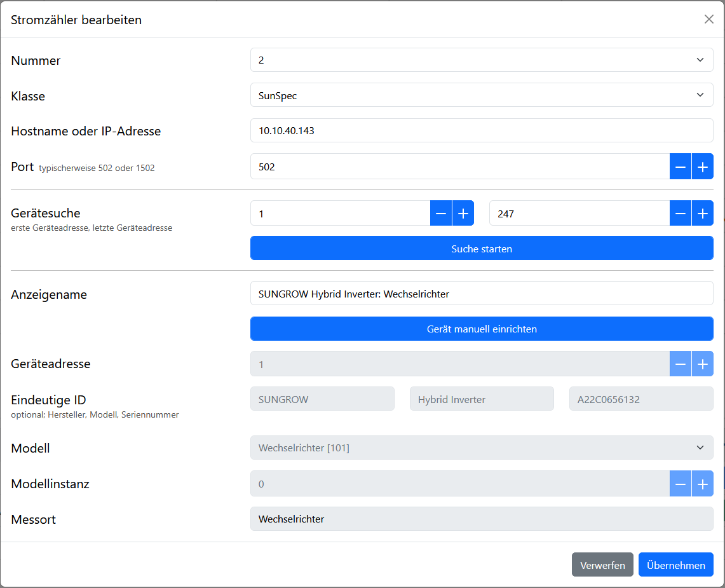725x588 pixels.
Task: Click minus icon next to Modellinstanz
Action: tap(680, 484)
